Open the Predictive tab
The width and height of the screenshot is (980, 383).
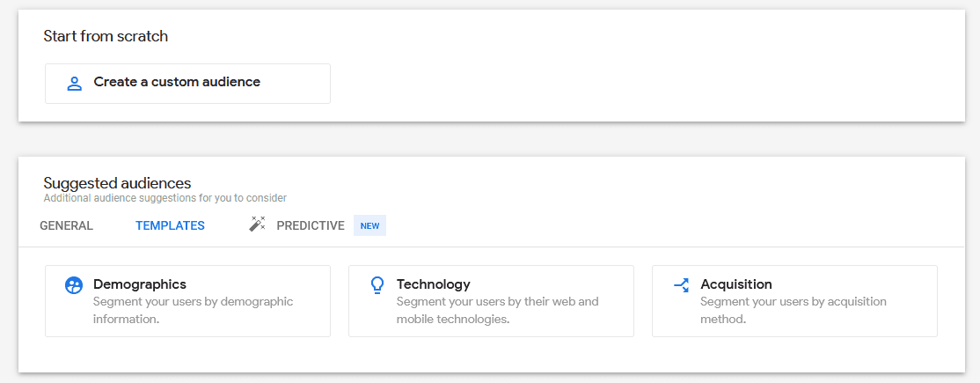pyautogui.click(x=310, y=226)
